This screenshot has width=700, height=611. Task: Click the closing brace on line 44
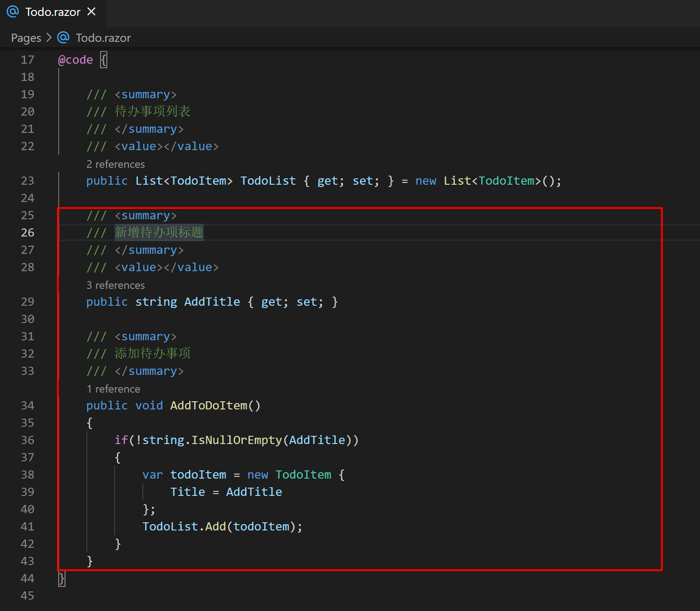[x=62, y=579]
